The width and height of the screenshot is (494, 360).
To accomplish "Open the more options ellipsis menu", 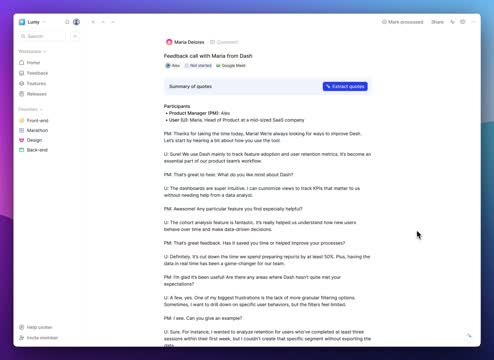I will (474, 22).
